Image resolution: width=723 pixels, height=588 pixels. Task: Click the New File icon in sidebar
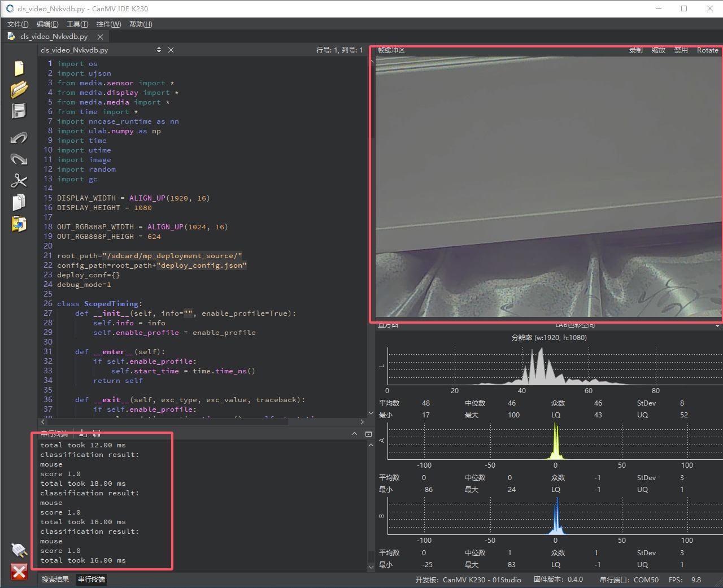(x=19, y=68)
